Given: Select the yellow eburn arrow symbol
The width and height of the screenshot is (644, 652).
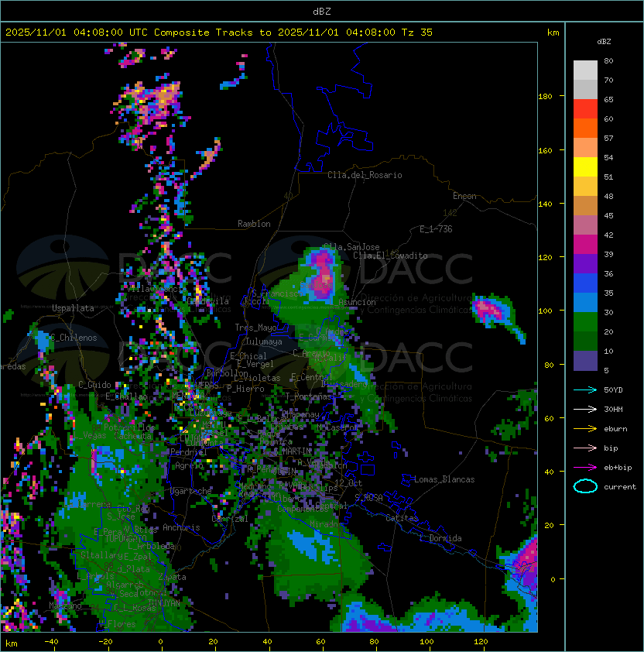Looking at the screenshot, I should pyautogui.click(x=585, y=429).
